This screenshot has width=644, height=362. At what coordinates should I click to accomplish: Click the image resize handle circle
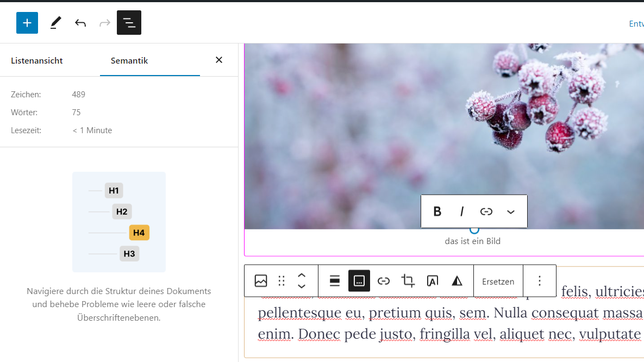(474, 230)
